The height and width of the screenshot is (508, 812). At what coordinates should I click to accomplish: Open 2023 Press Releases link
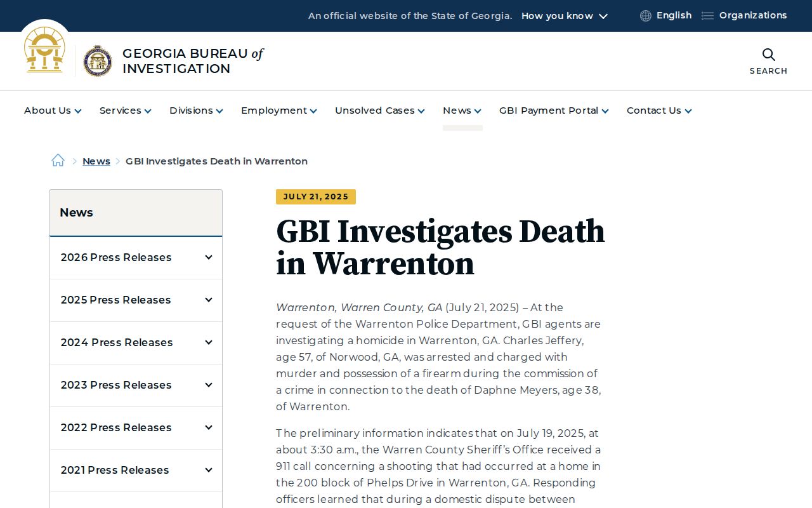(116, 385)
